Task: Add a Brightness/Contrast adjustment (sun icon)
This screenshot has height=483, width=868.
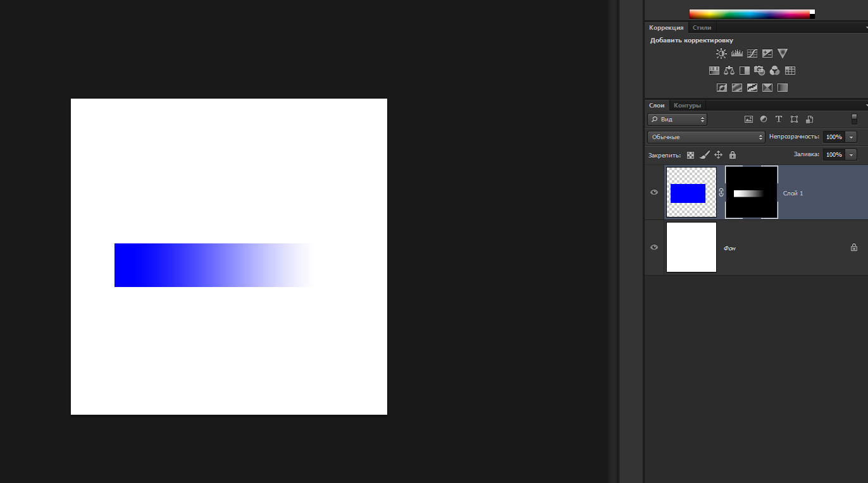Action: [721, 54]
